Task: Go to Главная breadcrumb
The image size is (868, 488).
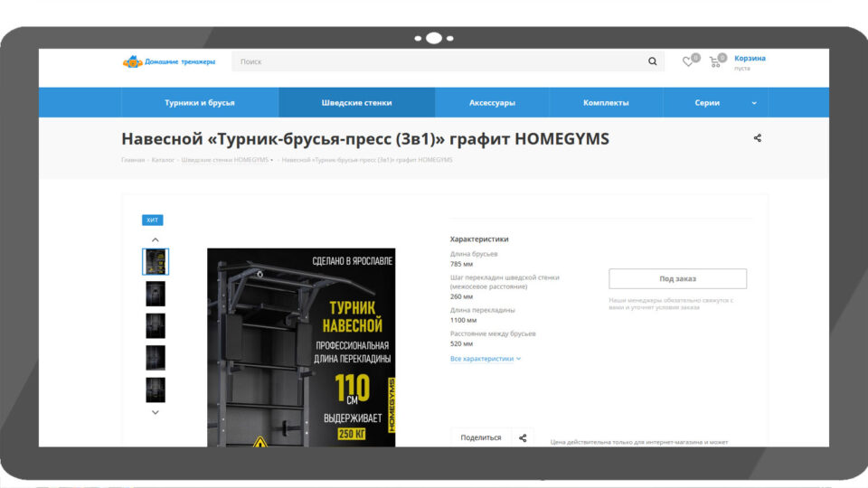Action: [x=133, y=160]
